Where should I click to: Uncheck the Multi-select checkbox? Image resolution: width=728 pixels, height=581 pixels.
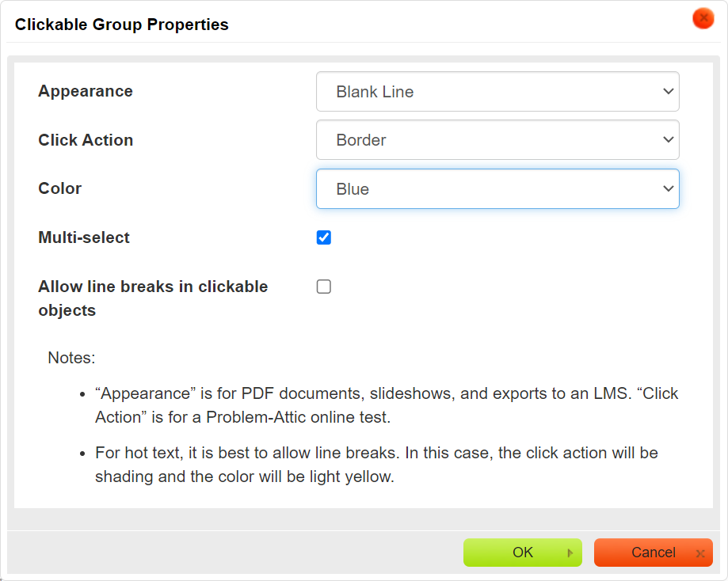coord(324,237)
